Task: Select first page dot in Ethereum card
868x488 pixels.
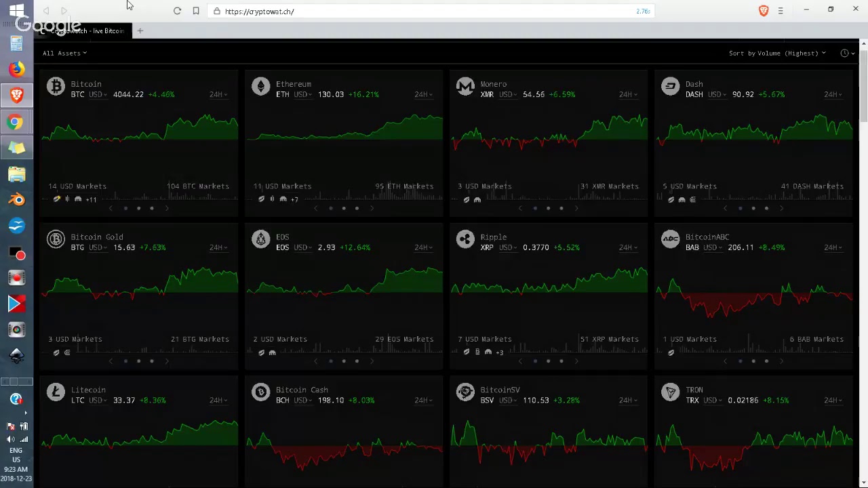Action: [x=330, y=208]
